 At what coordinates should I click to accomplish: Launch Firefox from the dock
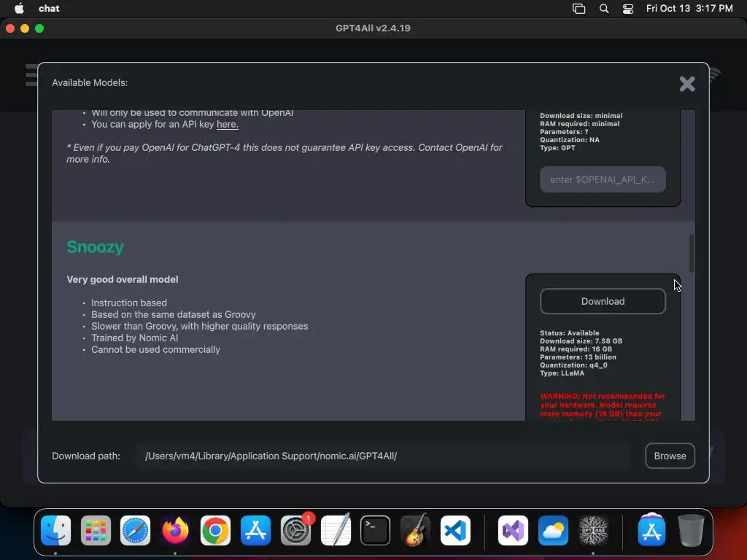175,531
